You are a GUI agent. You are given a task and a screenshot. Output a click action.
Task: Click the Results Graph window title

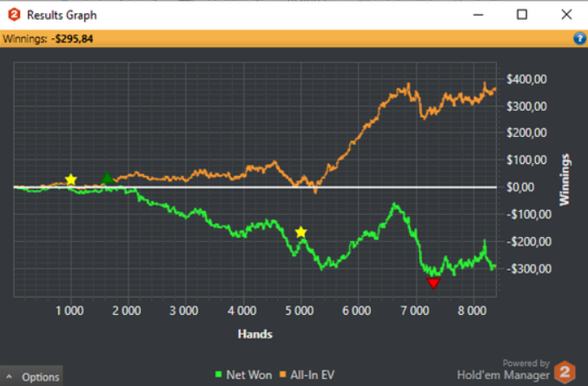coord(62,15)
